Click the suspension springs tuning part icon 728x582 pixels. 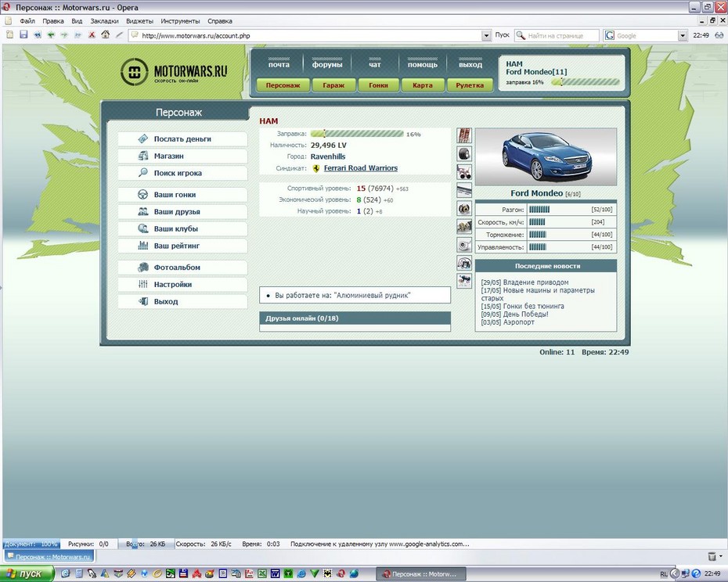tap(464, 135)
